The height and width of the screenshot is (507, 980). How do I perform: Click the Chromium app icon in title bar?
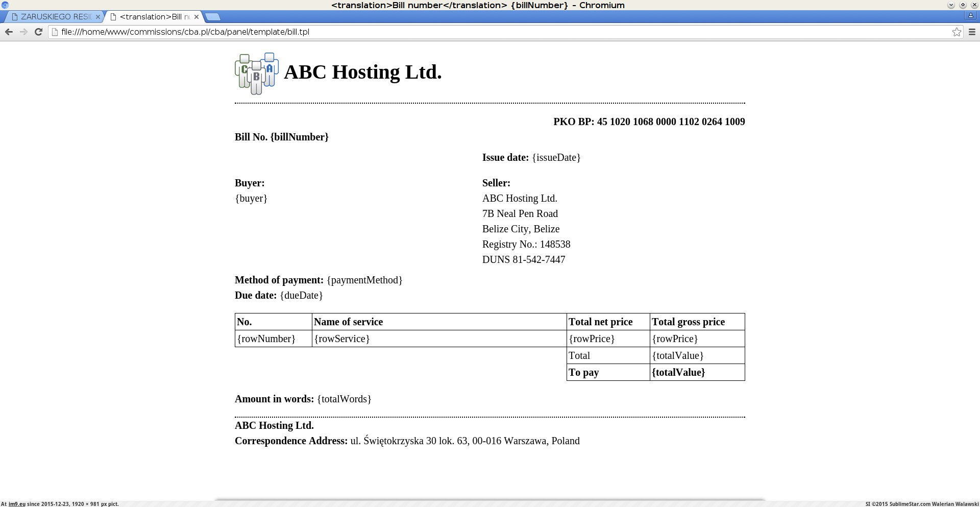(x=5, y=5)
